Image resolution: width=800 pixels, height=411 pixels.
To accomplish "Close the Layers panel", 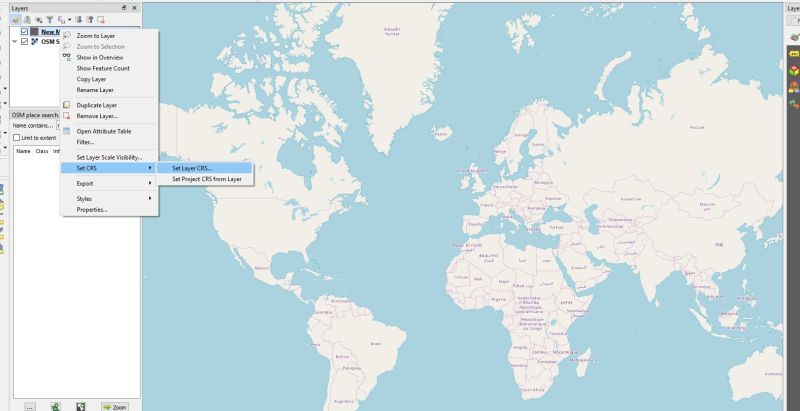I will pyautogui.click(x=134, y=8).
